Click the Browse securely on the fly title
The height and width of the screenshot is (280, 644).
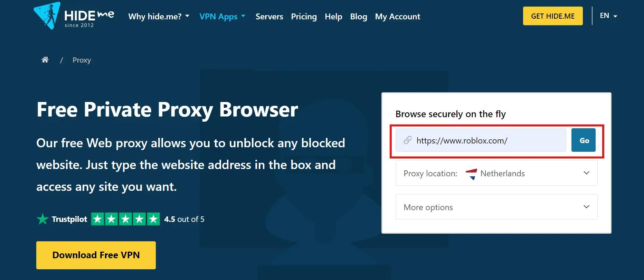(451, 114)
